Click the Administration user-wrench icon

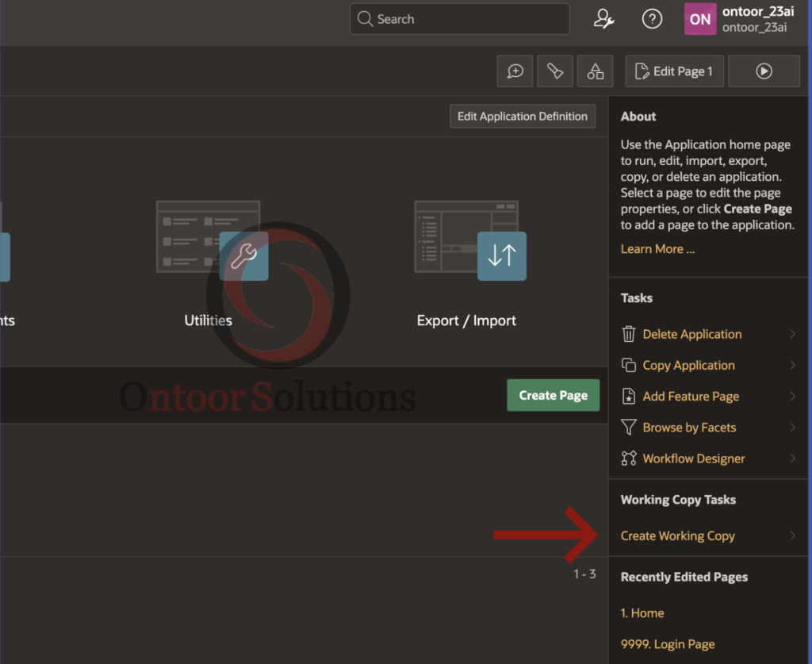(604, 20)
